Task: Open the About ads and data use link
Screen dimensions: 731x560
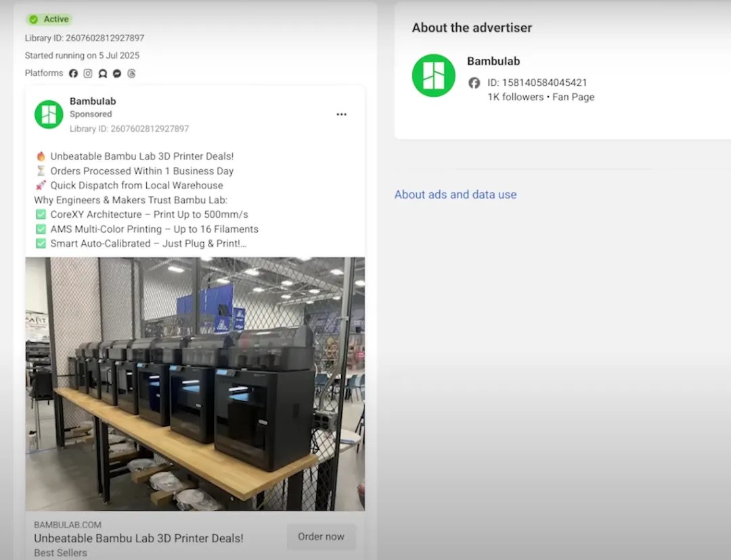Action: point(456,194)
